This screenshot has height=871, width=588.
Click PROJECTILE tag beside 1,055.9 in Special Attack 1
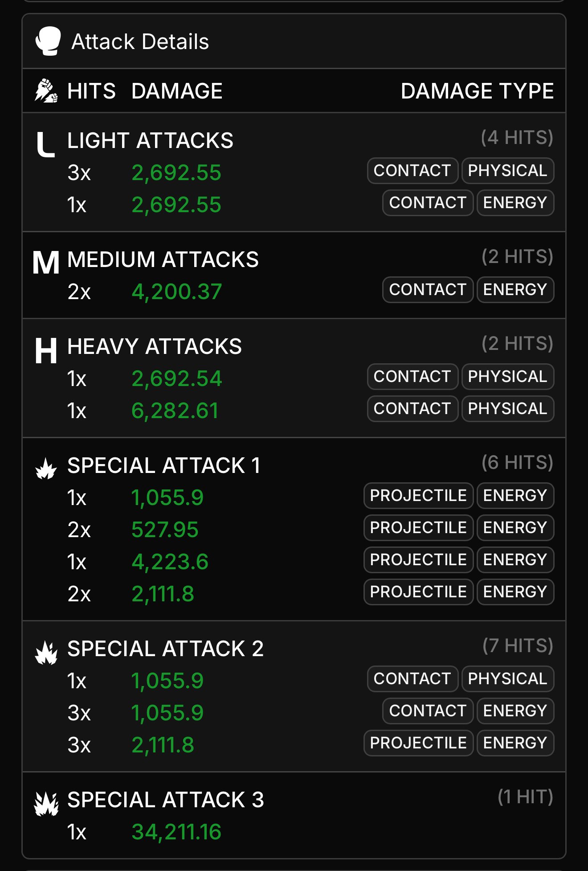[x=418, y=496]
